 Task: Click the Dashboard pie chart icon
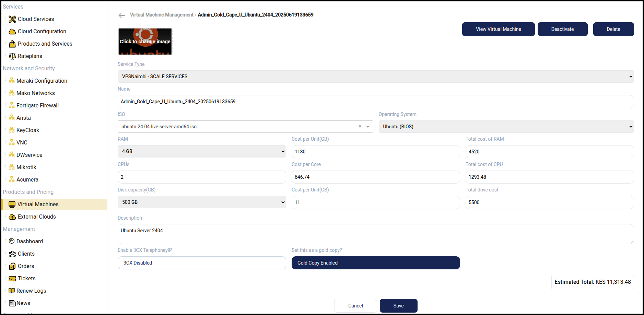[x=12, y=241]
